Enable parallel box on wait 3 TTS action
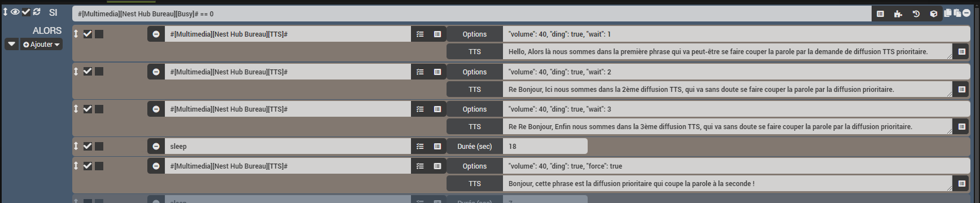The image size is (980, 203). point(99,109)
